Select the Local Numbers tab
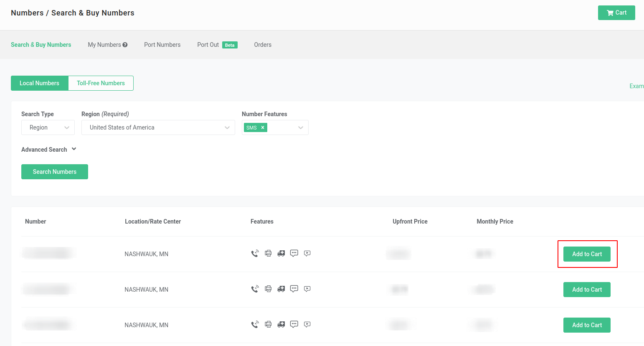 click(39, 83)
